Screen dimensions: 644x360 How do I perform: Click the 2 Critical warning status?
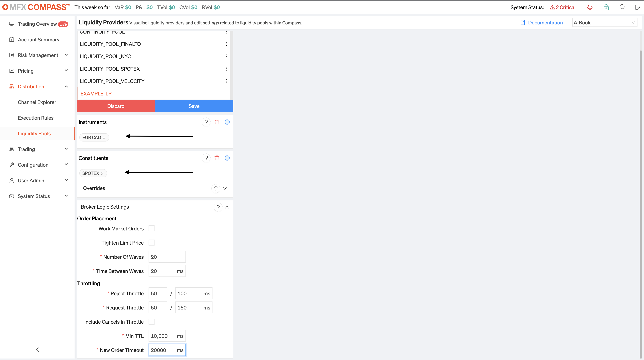(563, 7)
